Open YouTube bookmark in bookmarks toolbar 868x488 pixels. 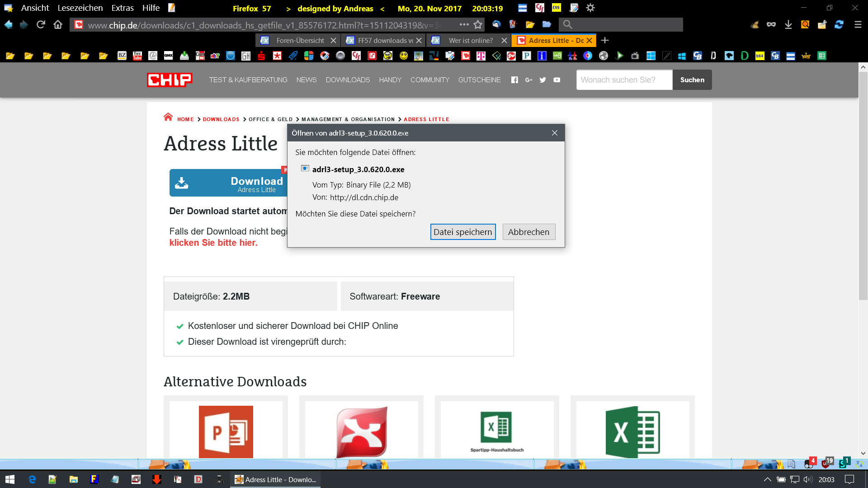coord(137,56)
